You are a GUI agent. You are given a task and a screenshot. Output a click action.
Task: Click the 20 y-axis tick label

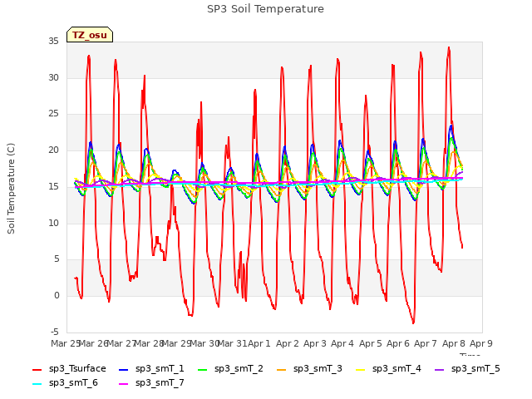tap(53, 150)
